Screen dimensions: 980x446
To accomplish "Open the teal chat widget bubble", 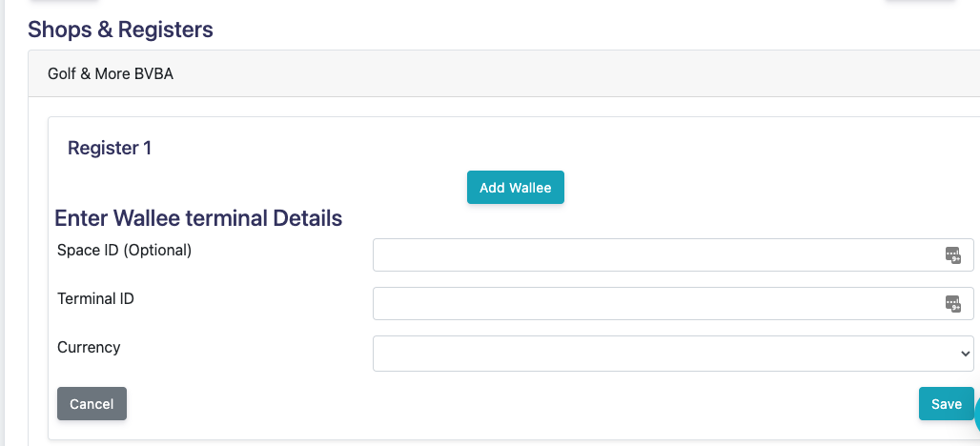I will (977, 415).
